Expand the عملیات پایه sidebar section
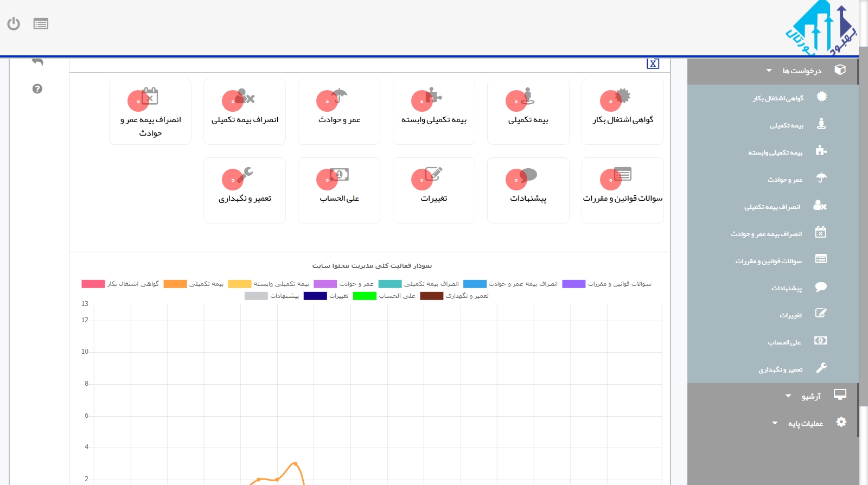868x485 pixels. (x=805, y=424)
